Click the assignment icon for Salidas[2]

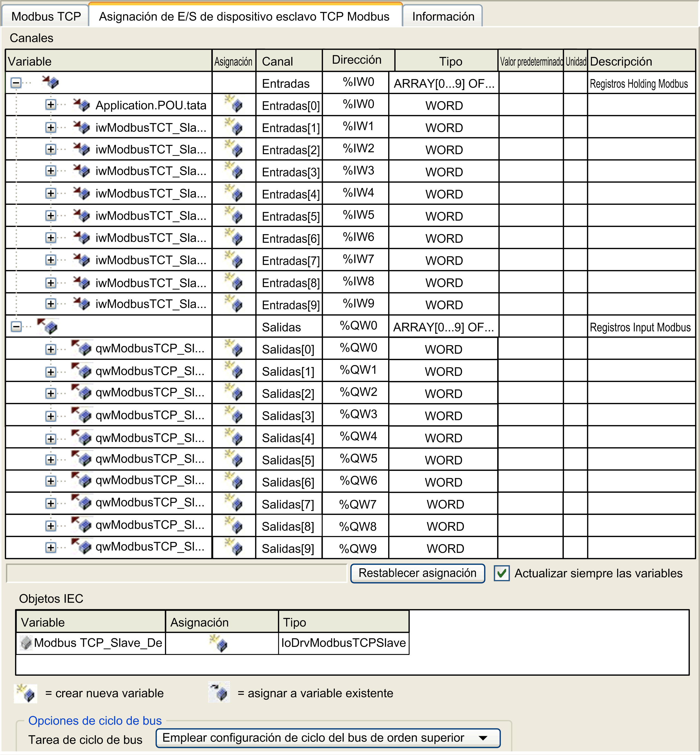[233, 392]
